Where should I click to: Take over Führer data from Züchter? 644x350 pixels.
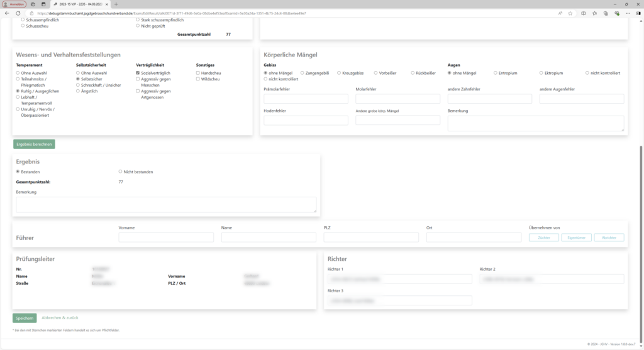pyautogui.click(x=544, y=238)
